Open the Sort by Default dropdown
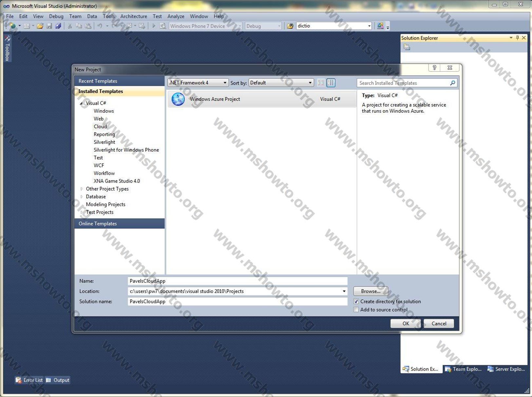The image size is (532, 397). tap(281, 83)
